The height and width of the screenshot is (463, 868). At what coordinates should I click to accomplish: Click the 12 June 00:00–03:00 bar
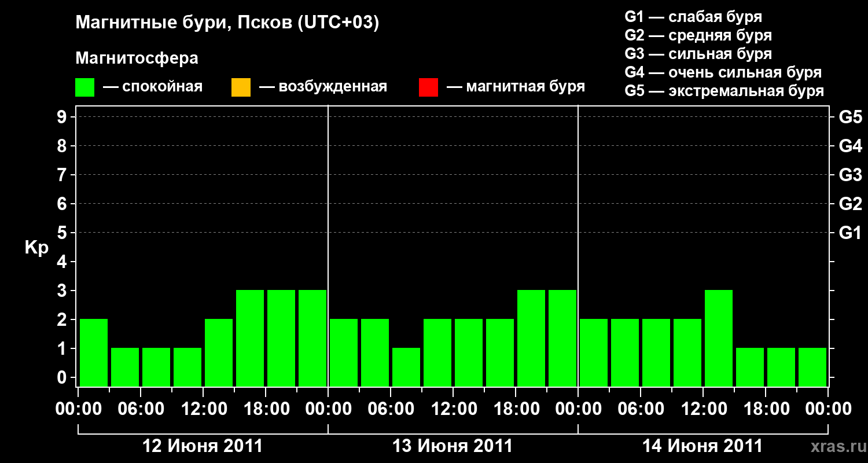click(94, 352)
